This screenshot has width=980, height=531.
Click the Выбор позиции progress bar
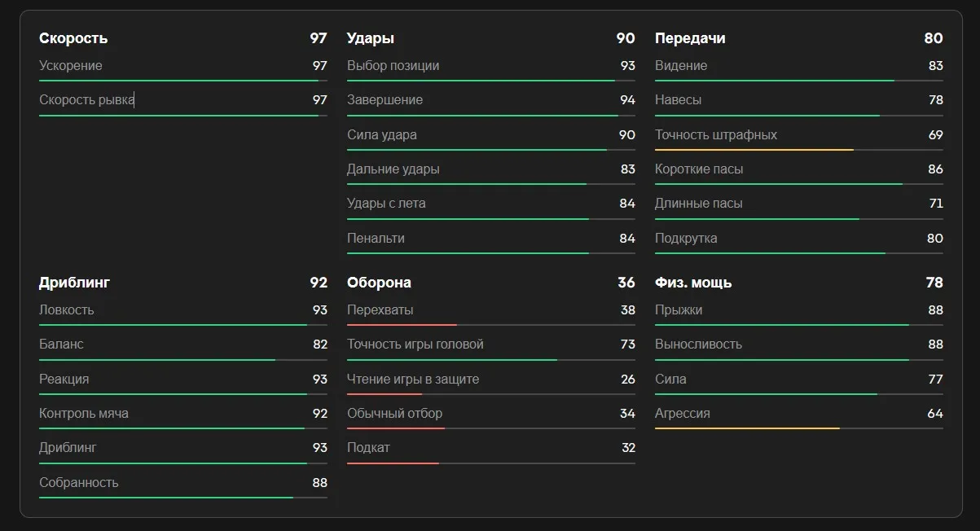(x=491, y=81)
